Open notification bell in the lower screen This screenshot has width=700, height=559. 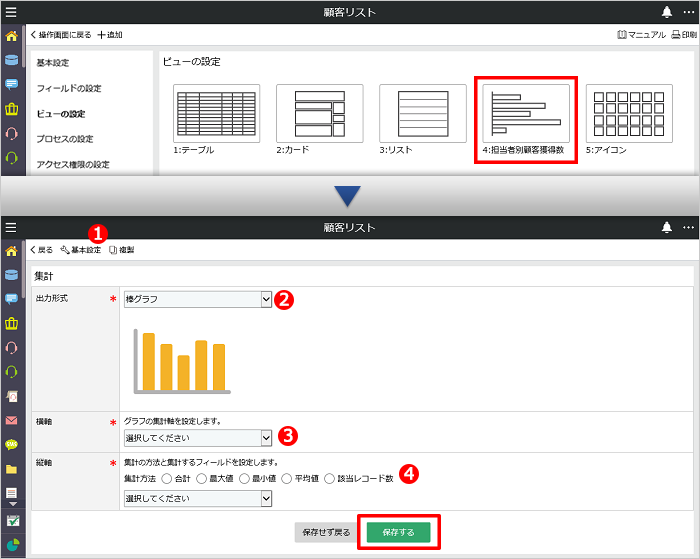pyautogui.click(x=667, y=227)
